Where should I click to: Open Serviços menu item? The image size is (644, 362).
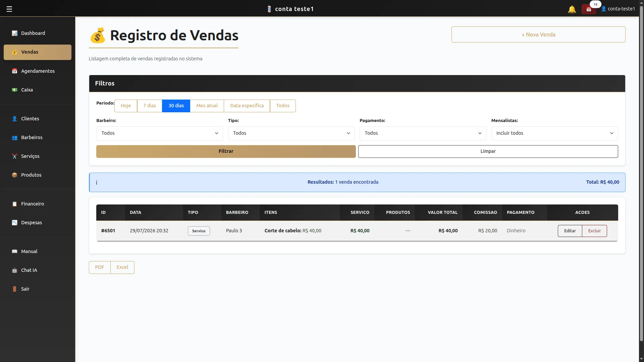(x=38, y=156)
